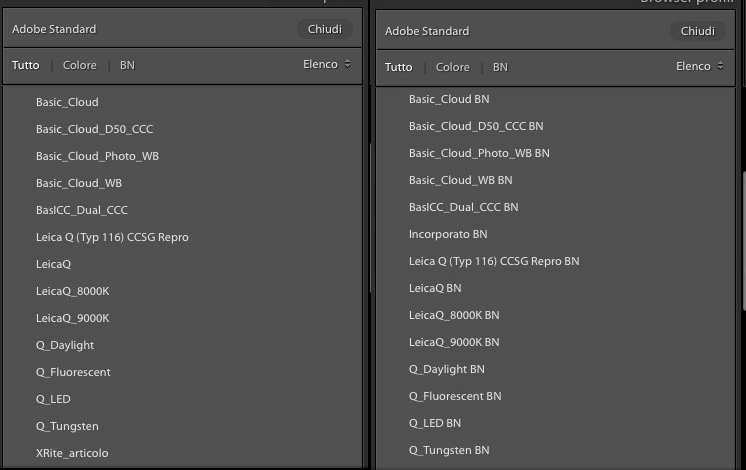This screenshot has width=746, height=470.
Task: Choose the LeicaQ_9000K BN profile
Action: point(454,342)
